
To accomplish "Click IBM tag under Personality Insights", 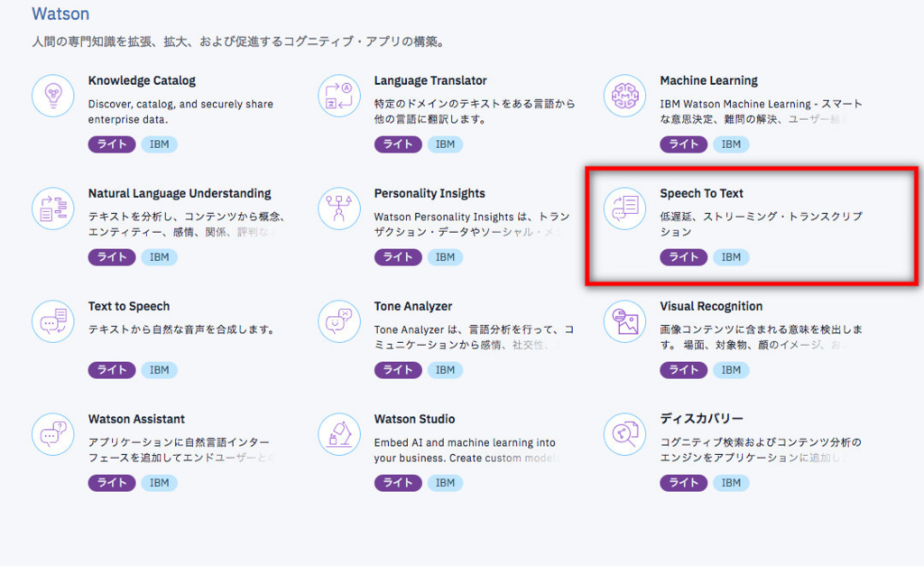I will 445,257.
